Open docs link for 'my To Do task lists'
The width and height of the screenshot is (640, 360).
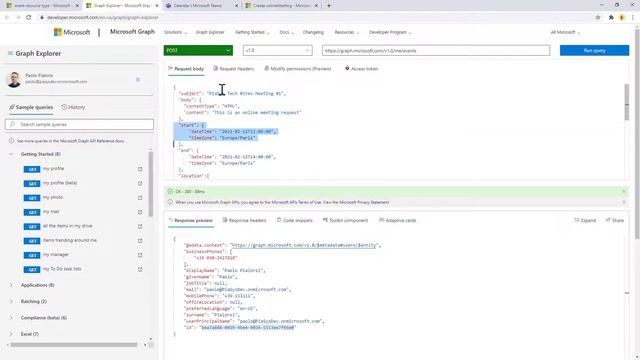pos(140,269)
